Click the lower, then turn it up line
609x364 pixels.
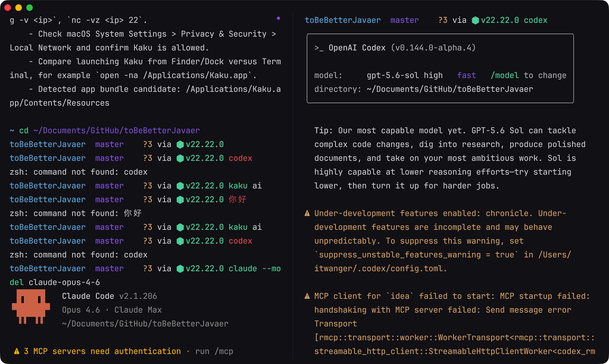(407, 186)
